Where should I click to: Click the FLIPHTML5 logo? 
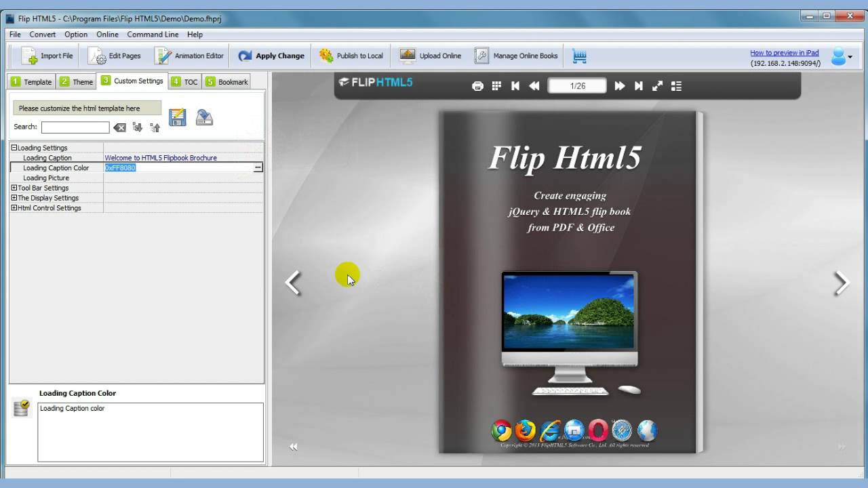pyautogui.click(x=376, y=83)
